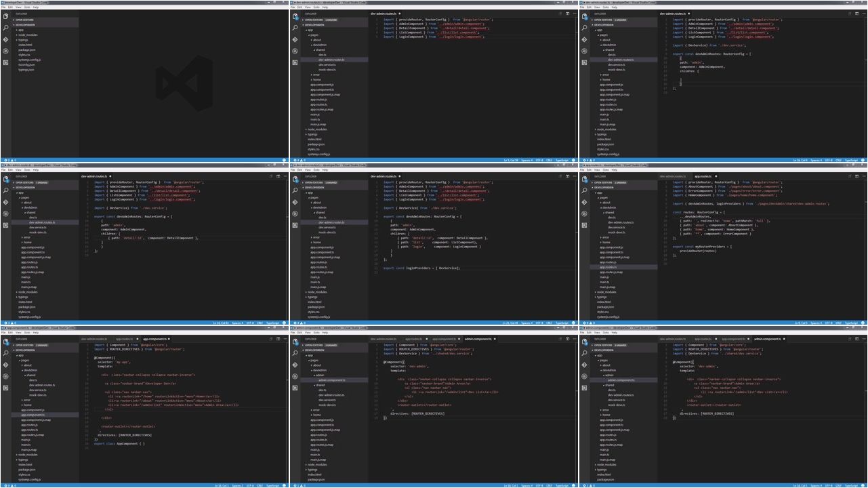Open Search icon in the empty-editor window
Image resolution: width=868 pixels, height=488 pixels.
click(x=5, y=28)
